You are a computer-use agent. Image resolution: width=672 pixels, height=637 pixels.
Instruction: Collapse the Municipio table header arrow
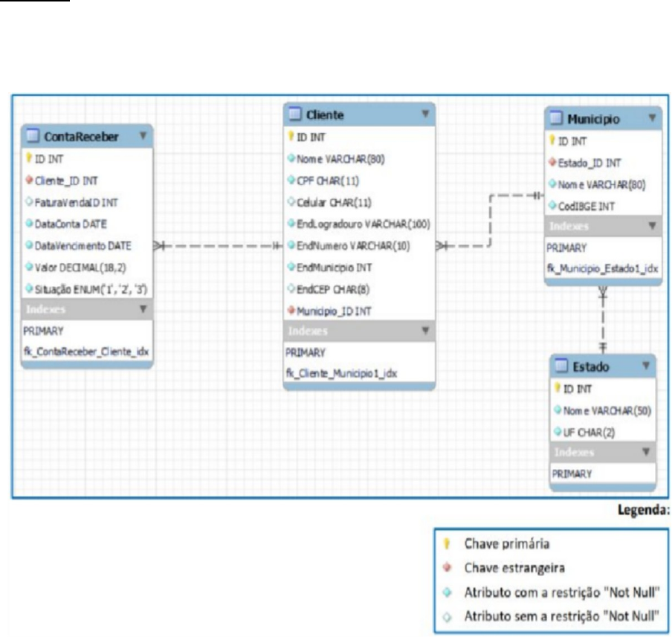pyautogui.click(x=651, y=118)
